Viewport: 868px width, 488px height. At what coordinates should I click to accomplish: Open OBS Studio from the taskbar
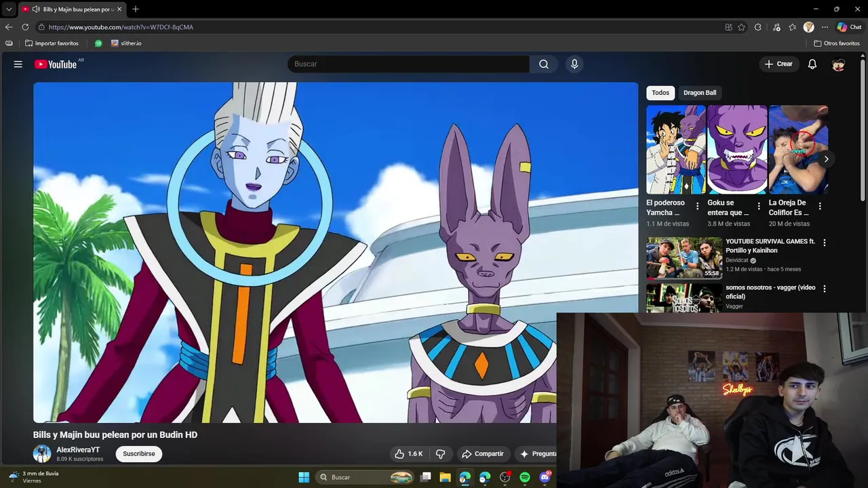[505, 477]
